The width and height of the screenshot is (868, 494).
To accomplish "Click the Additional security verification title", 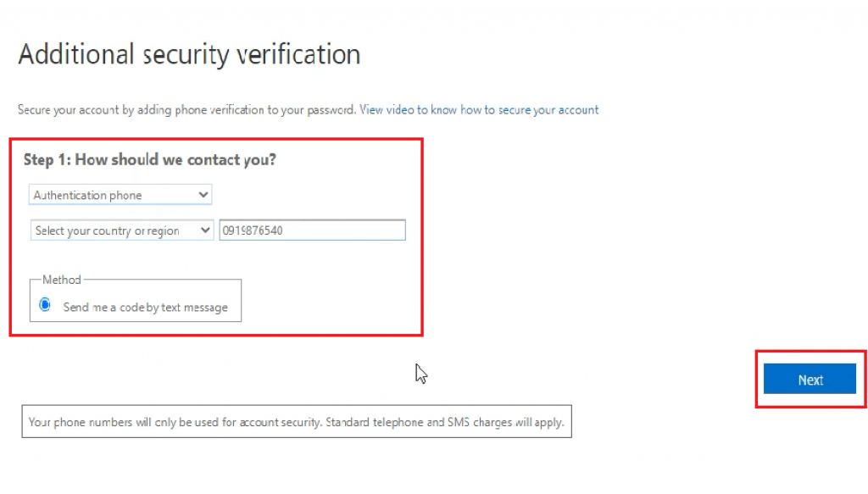I will tap(190, 53).
